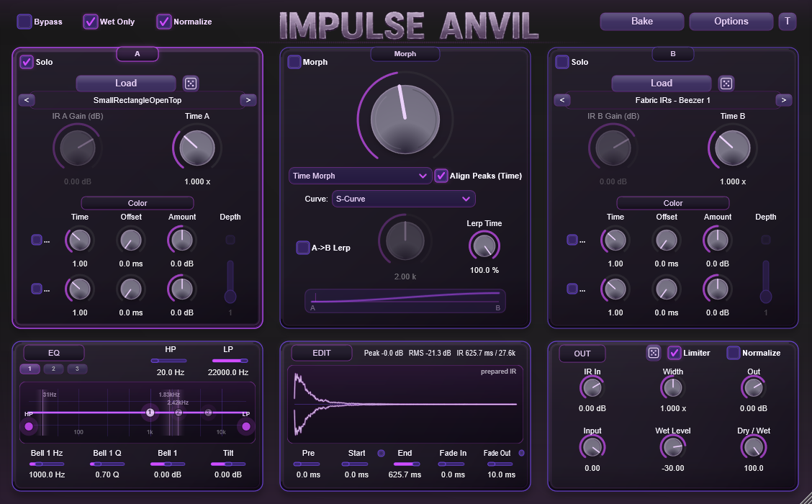This screenshot has height=504, width=812.
Task: Click the Input knob in OUT panel
Action: [592, 447]
